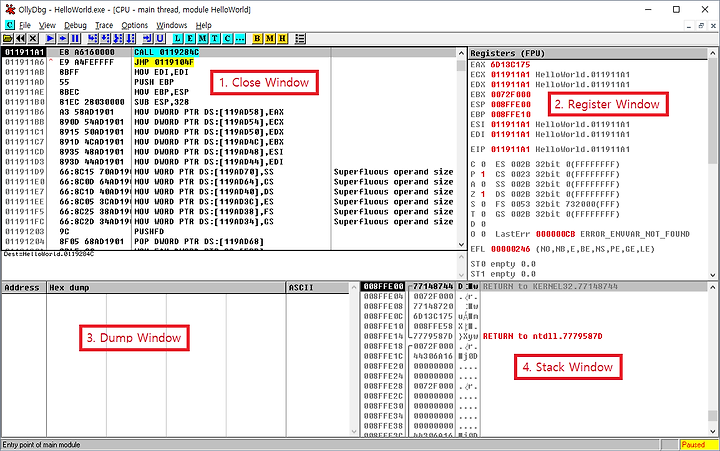Screen dimensions: 720x451
Task: Open the File menu
Action: click(x=25, y=25)
